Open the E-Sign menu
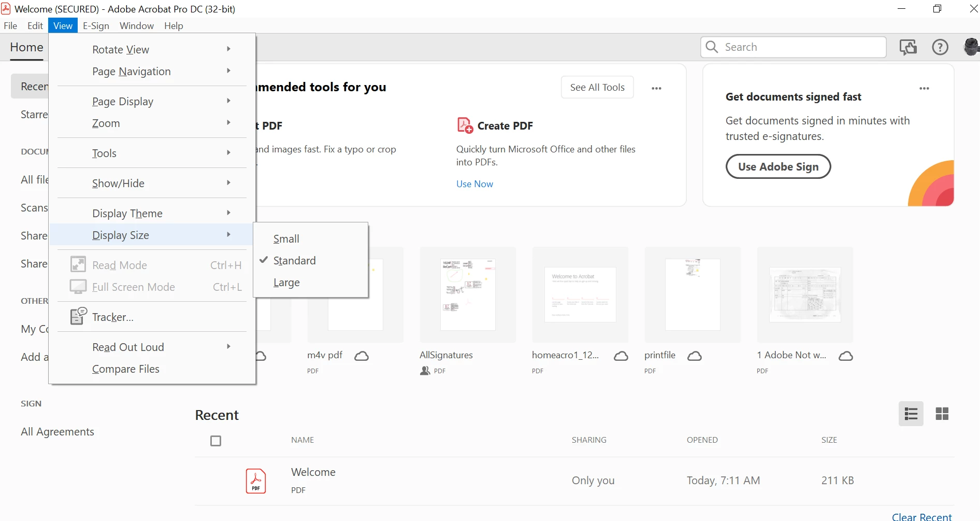 click(96, 25)
